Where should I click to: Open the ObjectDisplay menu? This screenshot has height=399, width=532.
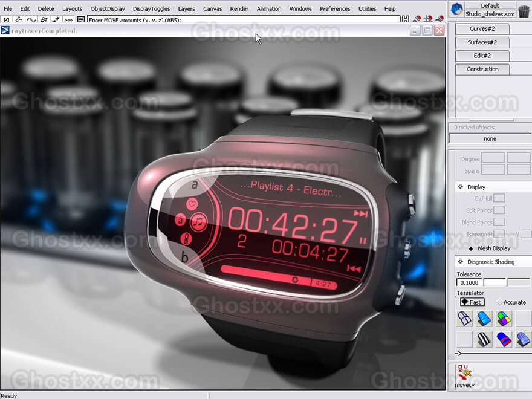tap(108, 9)
